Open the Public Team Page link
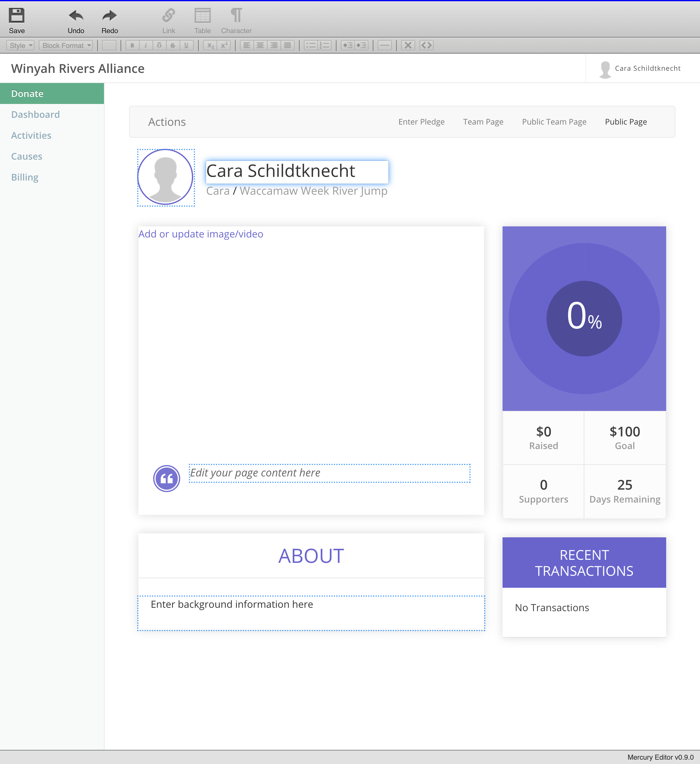 click(x=554, y=122)
